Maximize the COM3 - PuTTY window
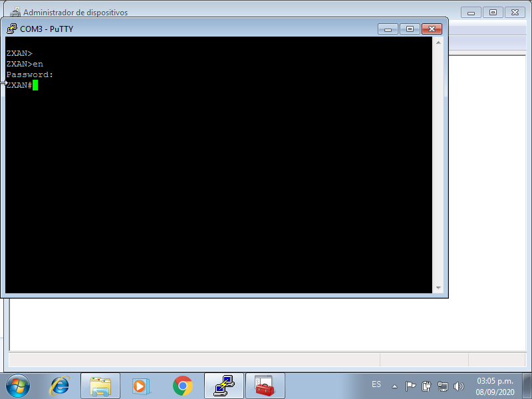Viewport: 532px width, 399px height. (410, 29)
